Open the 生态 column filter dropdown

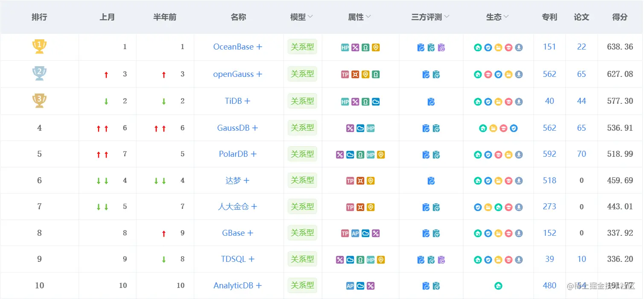click(x=506, y=17)
